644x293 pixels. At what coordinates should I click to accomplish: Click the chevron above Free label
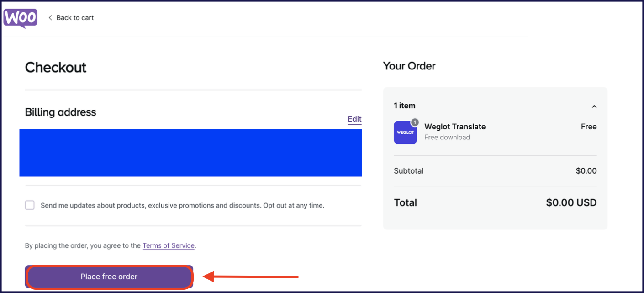(594, 106)
